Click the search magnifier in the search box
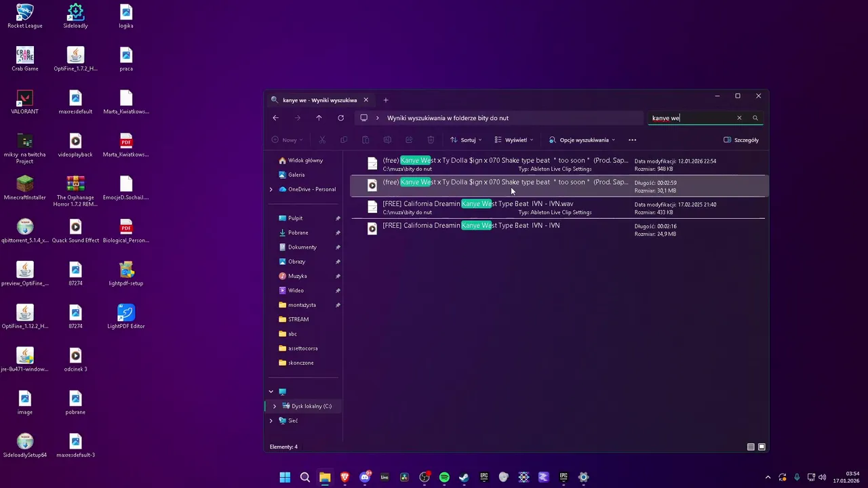 pos(755,118)
